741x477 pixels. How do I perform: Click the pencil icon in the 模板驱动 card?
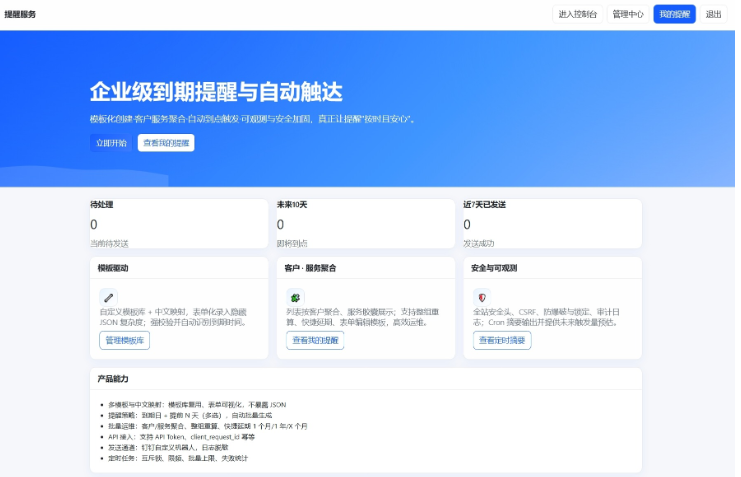pyautogui.click(x=108, y=298)
